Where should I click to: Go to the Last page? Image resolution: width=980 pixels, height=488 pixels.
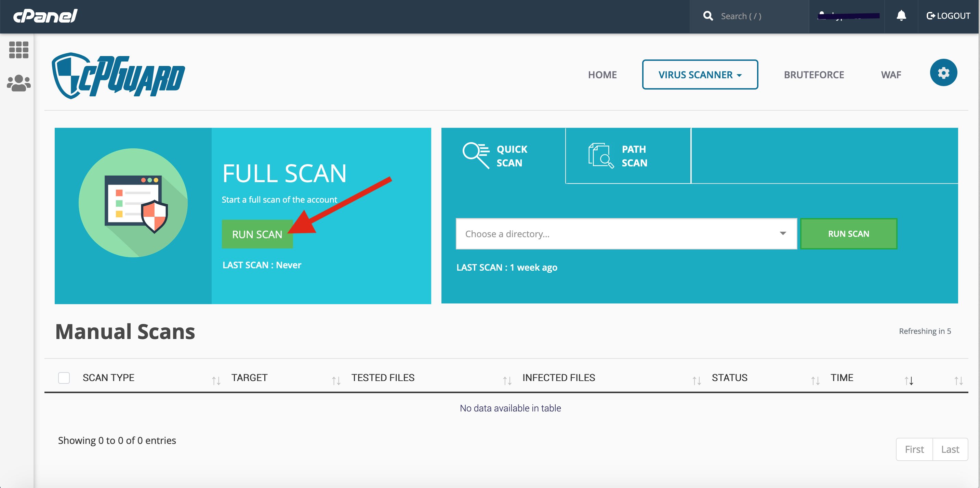click(x=950, y=449)
